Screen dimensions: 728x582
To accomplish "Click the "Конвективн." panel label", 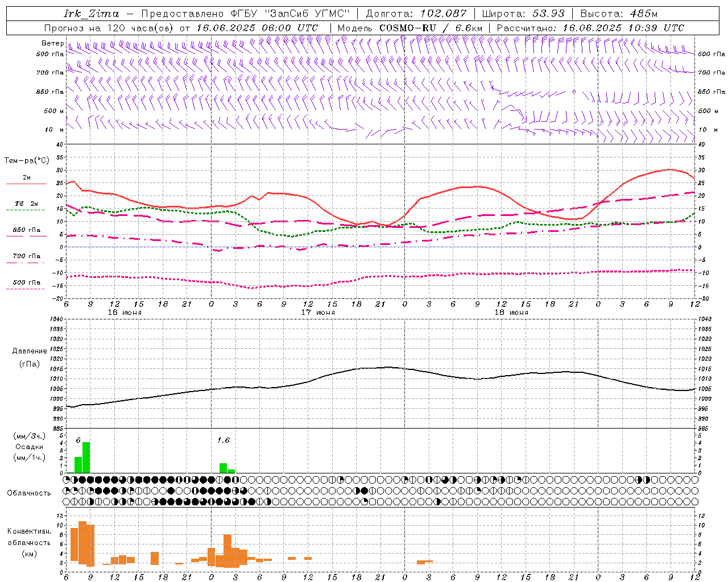I will pyautogui.click(x=30, y=531).
